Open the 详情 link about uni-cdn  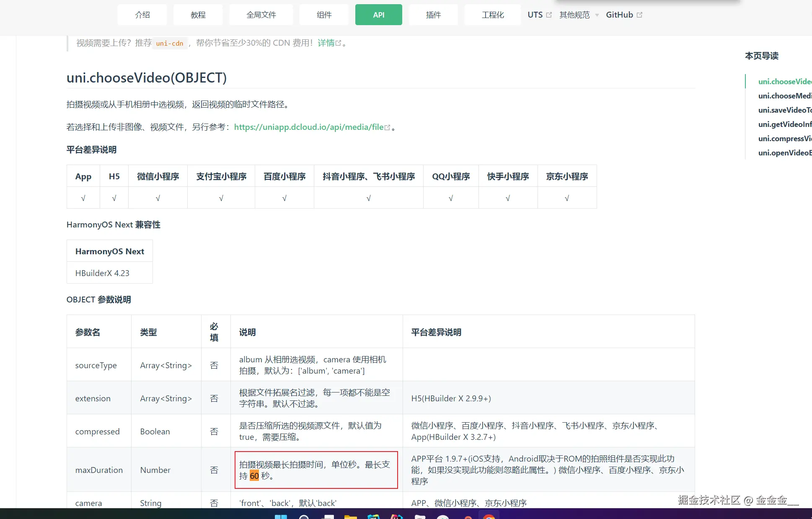(326, 43)
